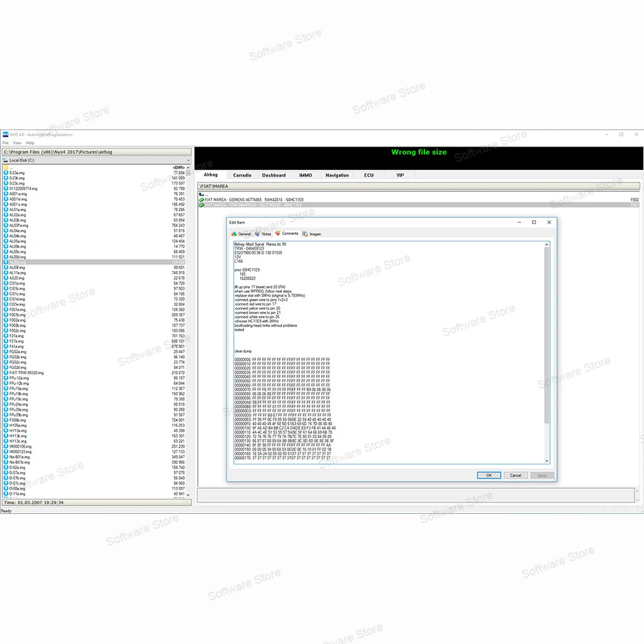Click the file icon of Nis-B01a.img
The height and width of the screenshot is (644, 644).
coord(6,457)
